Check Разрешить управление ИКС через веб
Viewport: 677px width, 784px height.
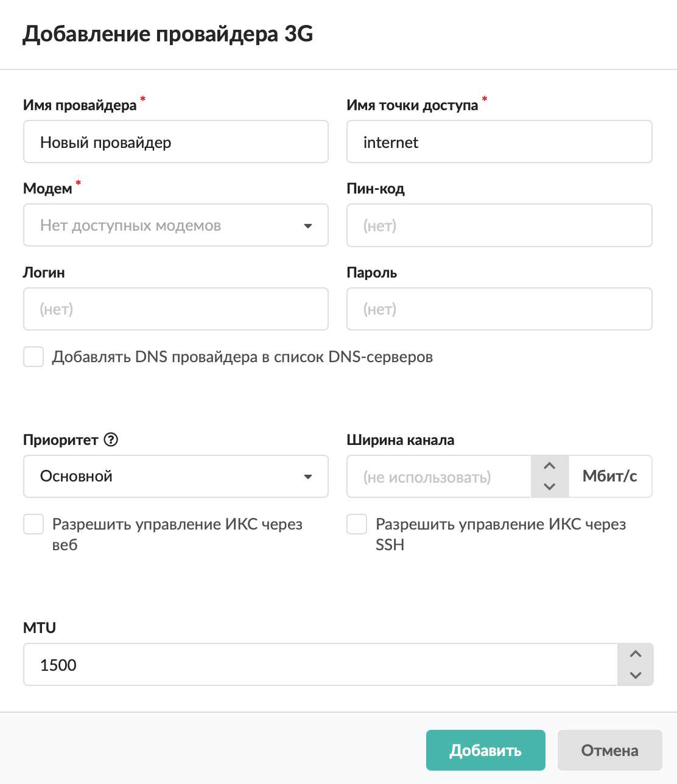point(33,524)
